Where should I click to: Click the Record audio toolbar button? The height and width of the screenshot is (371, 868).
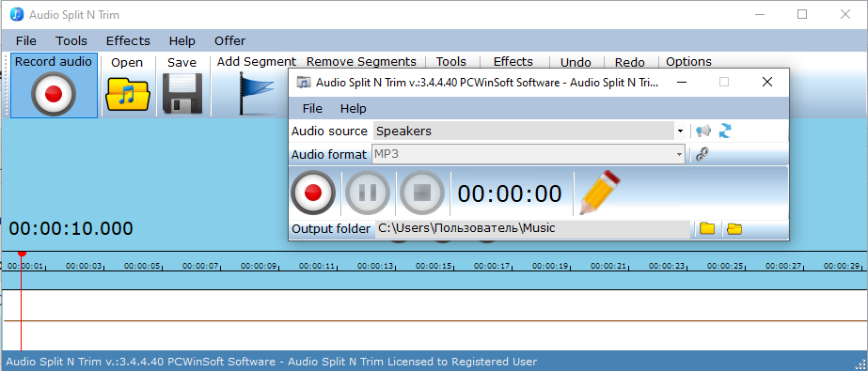pos(54,85)
